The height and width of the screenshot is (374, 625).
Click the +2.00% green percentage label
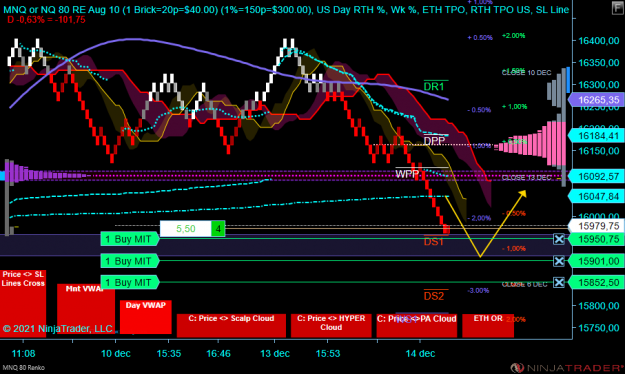click(513, 35)
